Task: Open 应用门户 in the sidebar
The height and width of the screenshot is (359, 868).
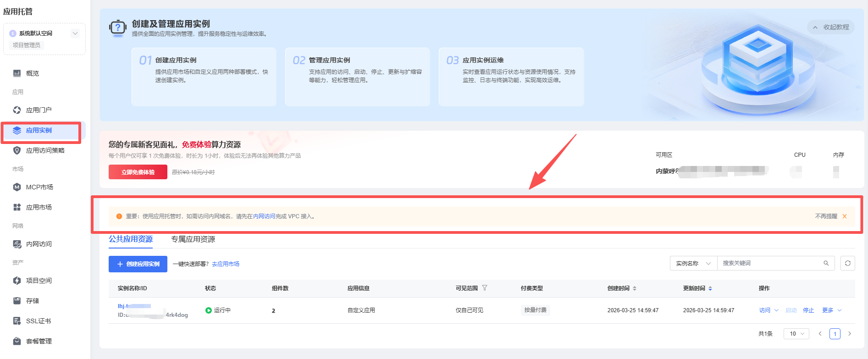Action: tap(39, 110)
